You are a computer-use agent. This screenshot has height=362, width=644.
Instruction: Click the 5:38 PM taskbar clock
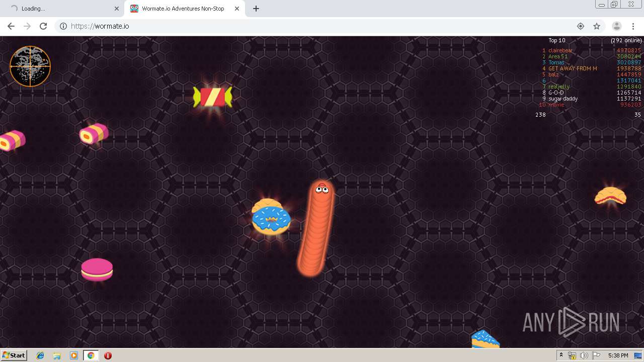coord(618,355)
